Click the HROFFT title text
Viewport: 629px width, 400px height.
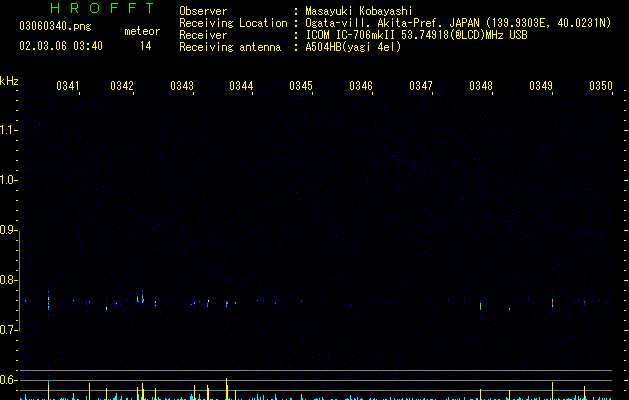pyautogui.click(x=102, y=8)
